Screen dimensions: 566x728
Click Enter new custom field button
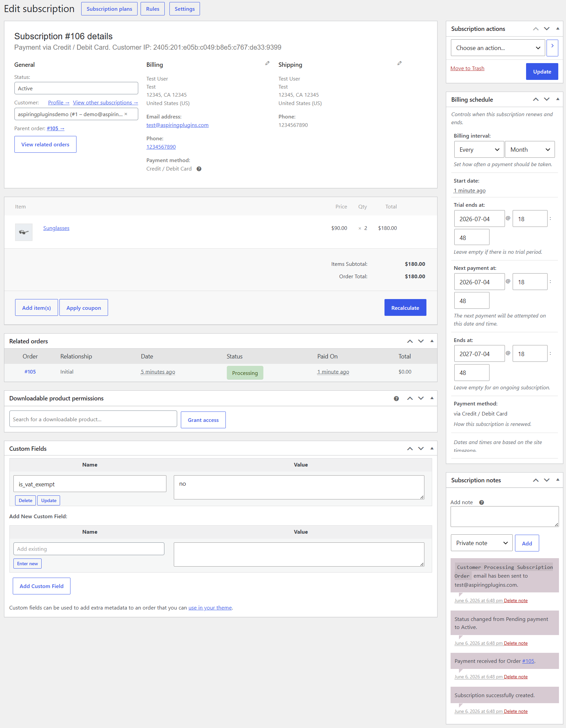28,564
